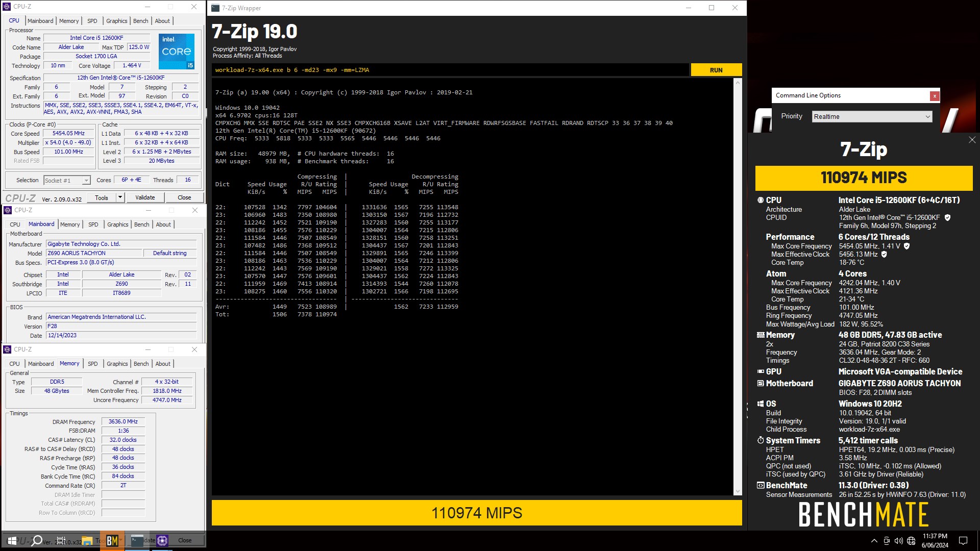The image size is (980, 551).
Task: Open Graphics tab in CPU-Z processor window
Action: coord(117,21)
